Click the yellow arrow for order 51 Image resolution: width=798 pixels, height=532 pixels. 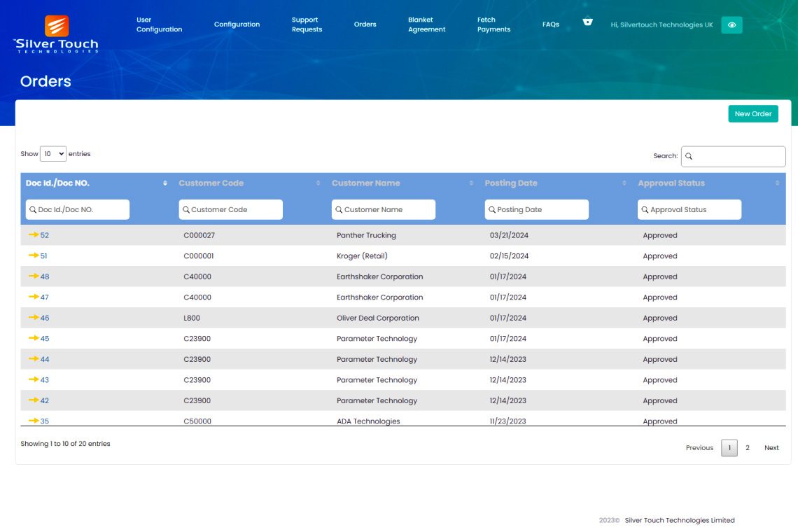(34, 255)
